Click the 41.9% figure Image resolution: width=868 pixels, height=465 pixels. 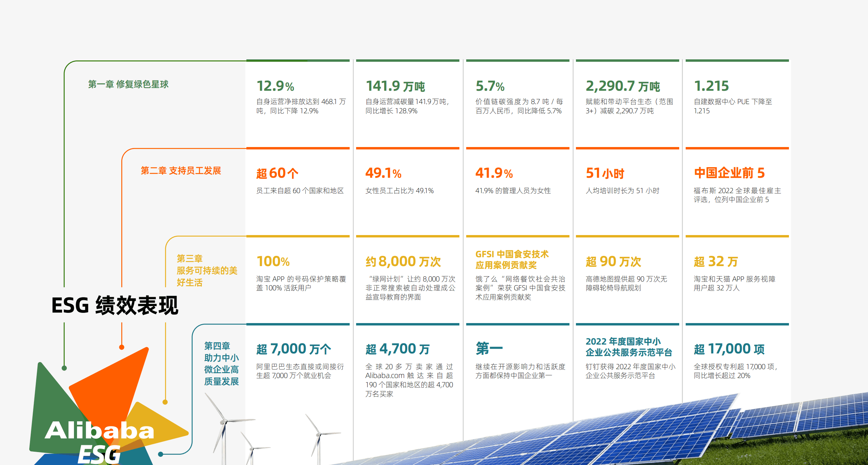point(494,173)
